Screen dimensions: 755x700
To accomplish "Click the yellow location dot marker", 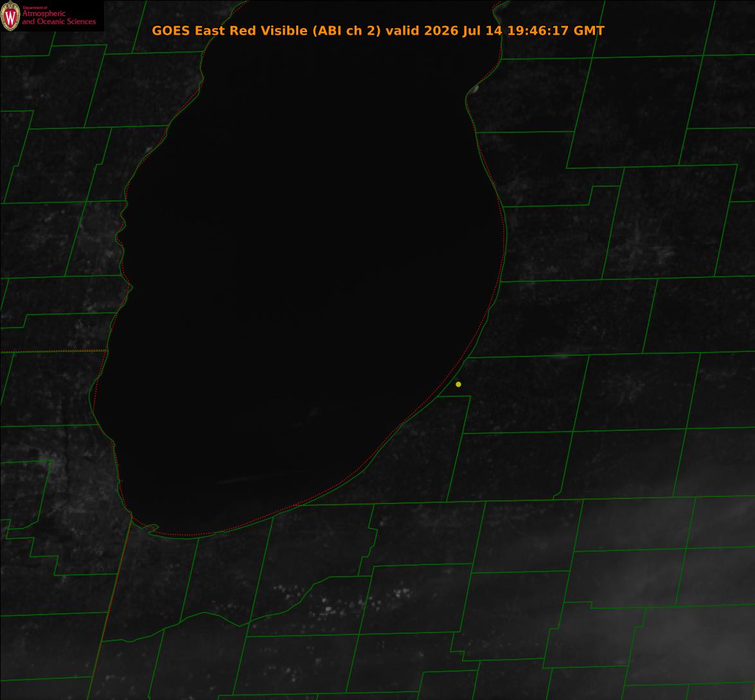I will pos(458,385).
